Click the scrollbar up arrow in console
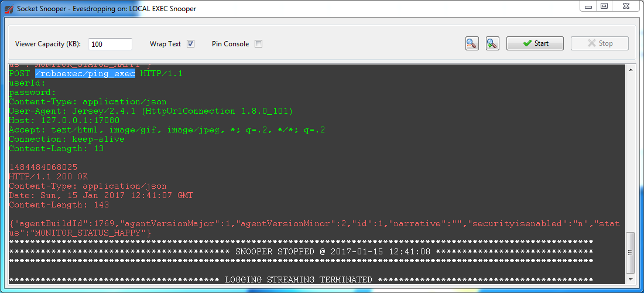The image size is (644, 293). (631, 69)
